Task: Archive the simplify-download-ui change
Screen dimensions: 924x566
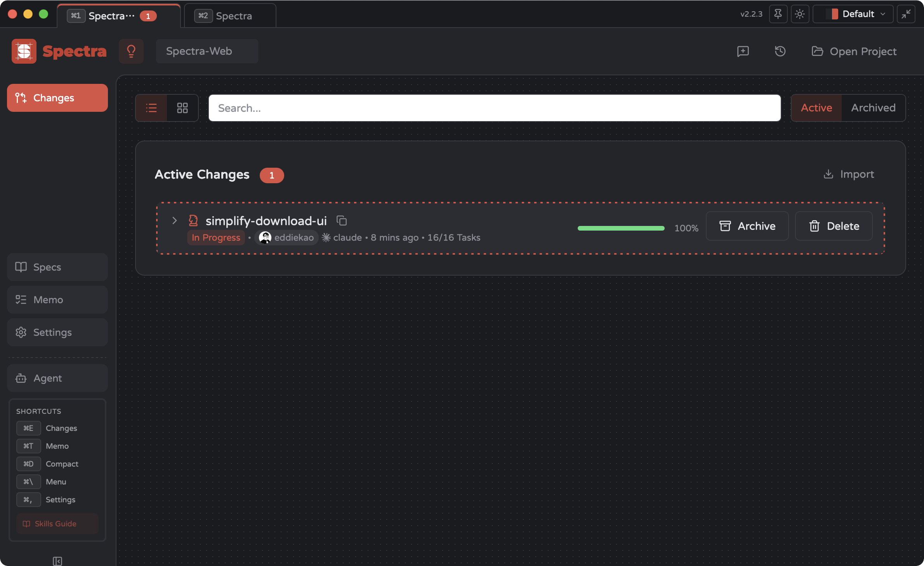Action: pyautogui.click(x=747, y=226)
